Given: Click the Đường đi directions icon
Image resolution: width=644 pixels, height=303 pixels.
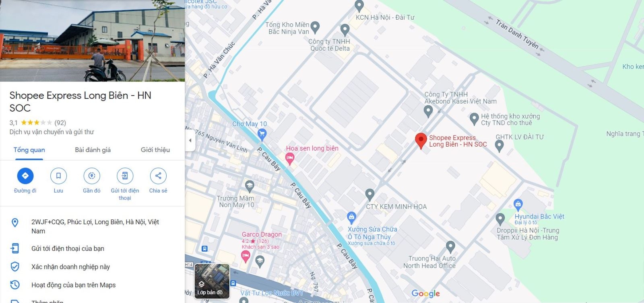Looking at the screenshot, I should 25,176.
